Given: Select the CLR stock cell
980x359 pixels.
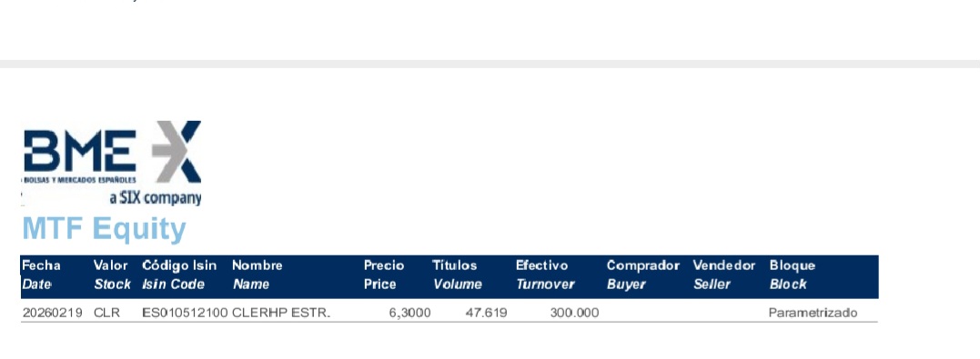Looking at the screenshot, I should point(106,313).
